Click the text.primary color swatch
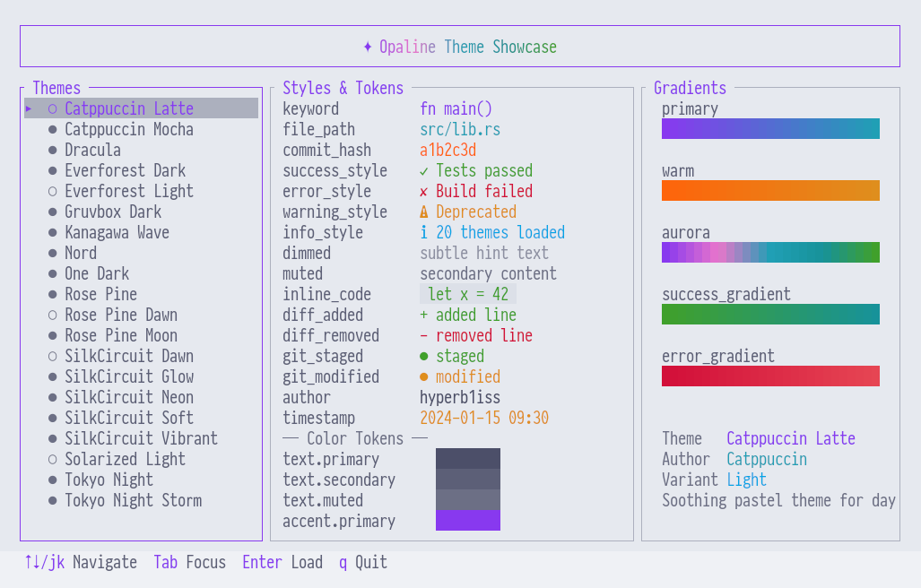Image resolution: width=921 pixels, height=588 pixels. [x=468, y=458]
